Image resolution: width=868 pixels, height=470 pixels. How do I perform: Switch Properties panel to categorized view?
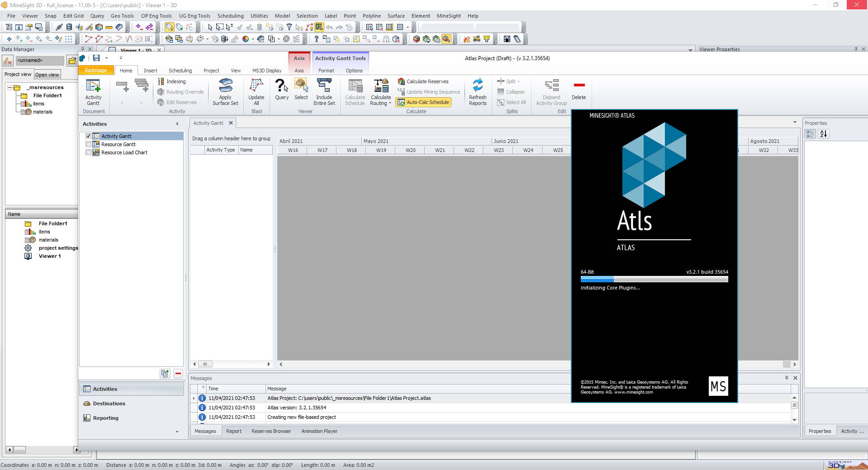(x=810, y=134)
